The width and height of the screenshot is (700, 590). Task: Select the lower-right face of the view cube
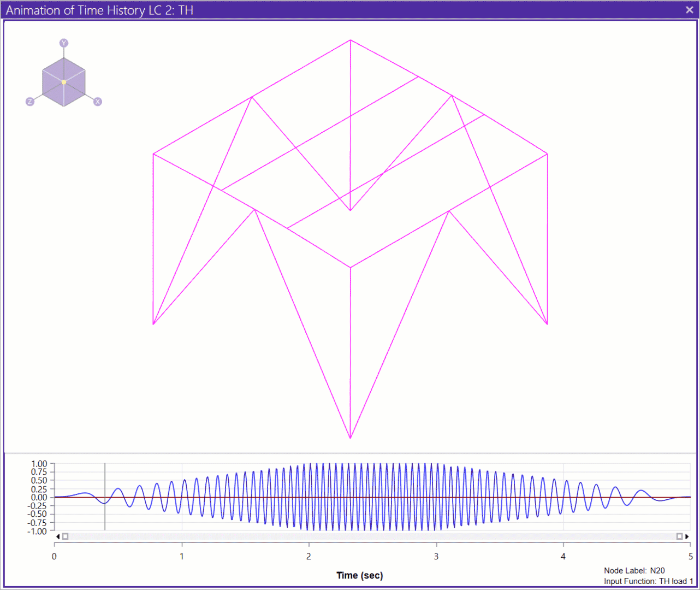click(75, 88)
